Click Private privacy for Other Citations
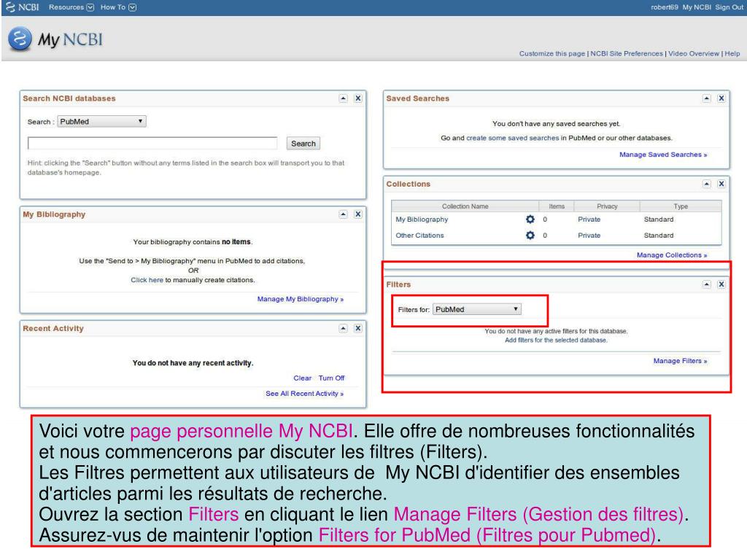The height and width of the screenshot is (560, 747). 589,236
